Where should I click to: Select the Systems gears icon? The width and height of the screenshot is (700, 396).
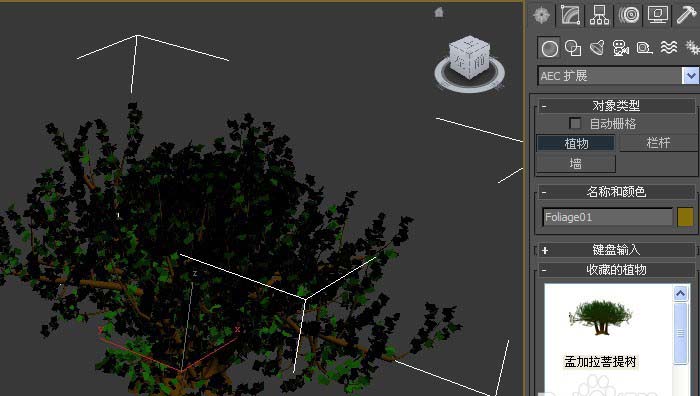692,48
